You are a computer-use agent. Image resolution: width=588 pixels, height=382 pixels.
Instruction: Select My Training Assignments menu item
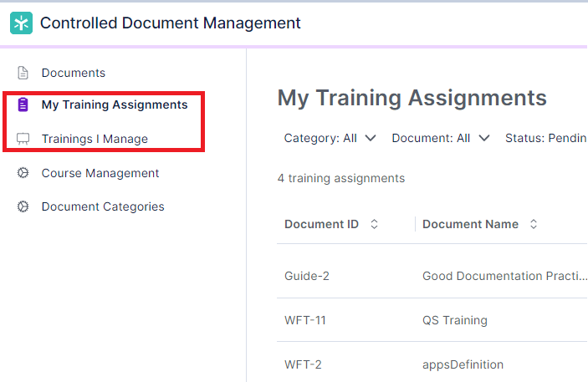pyautogui.click(x=115, y=104)
